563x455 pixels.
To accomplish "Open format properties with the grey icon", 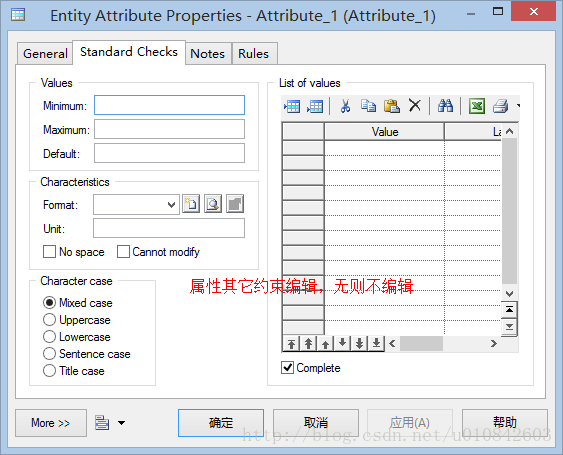I will pos(235,204).
